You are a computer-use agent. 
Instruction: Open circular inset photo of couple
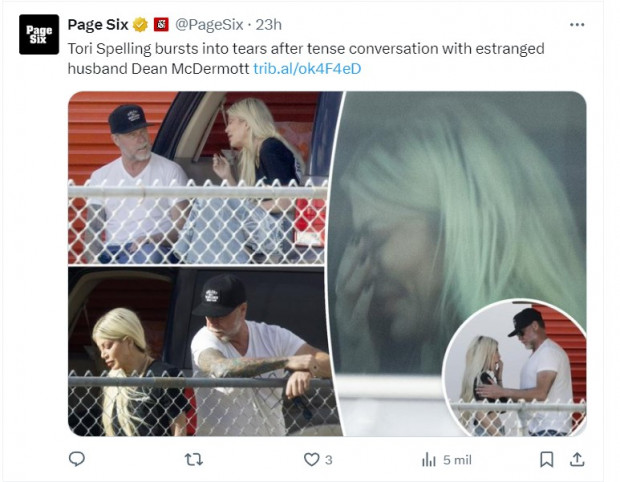[514, 369]
